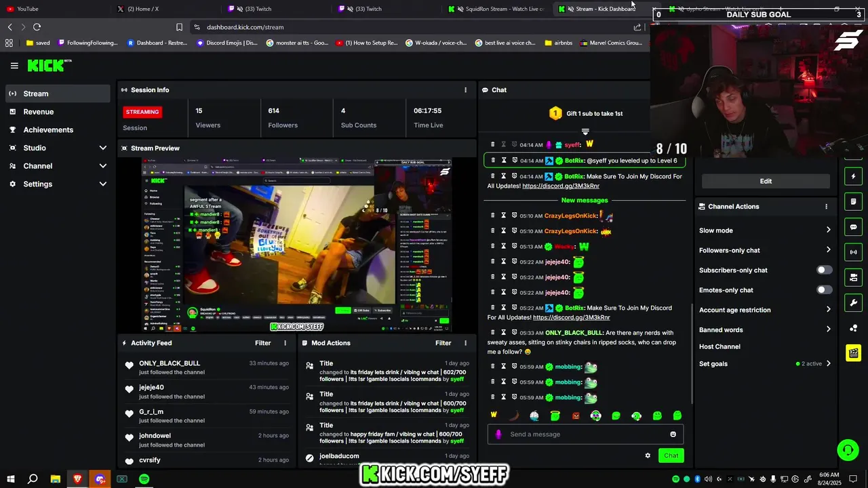Open the emoji picker in message box
The image size is (868, 488).
(x=673, y=434)
